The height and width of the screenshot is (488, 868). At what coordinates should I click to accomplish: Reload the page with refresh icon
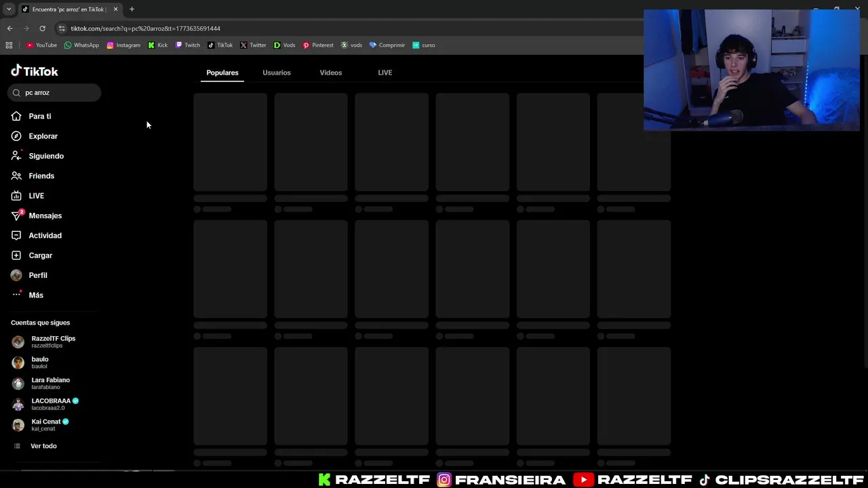point(42,28)
